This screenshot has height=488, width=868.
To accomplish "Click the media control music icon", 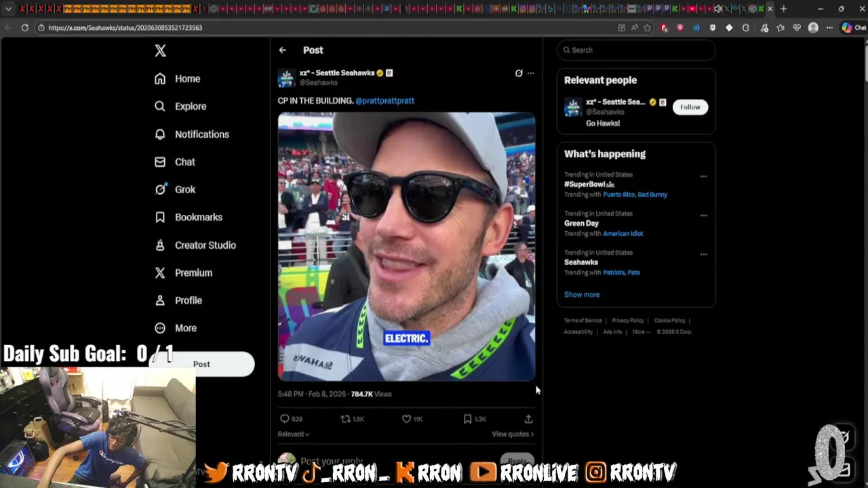I will click(x=764, y=28).
